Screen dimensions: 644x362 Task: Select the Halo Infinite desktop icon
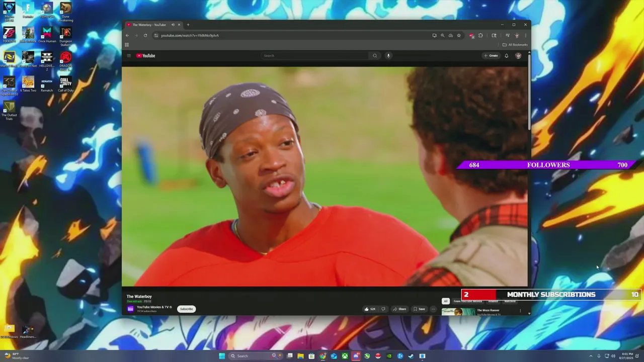(28, 35)
